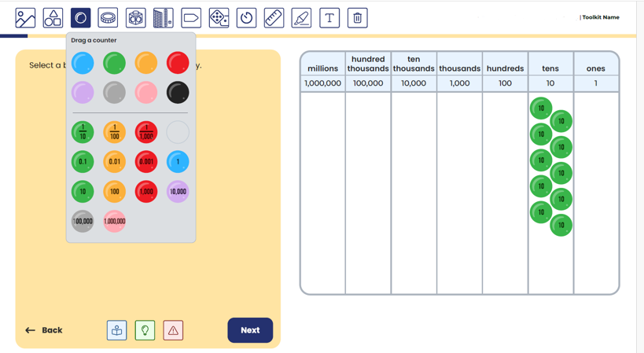Click the red warning triangle button
This screenshot has height=353, width=644.
173,330
